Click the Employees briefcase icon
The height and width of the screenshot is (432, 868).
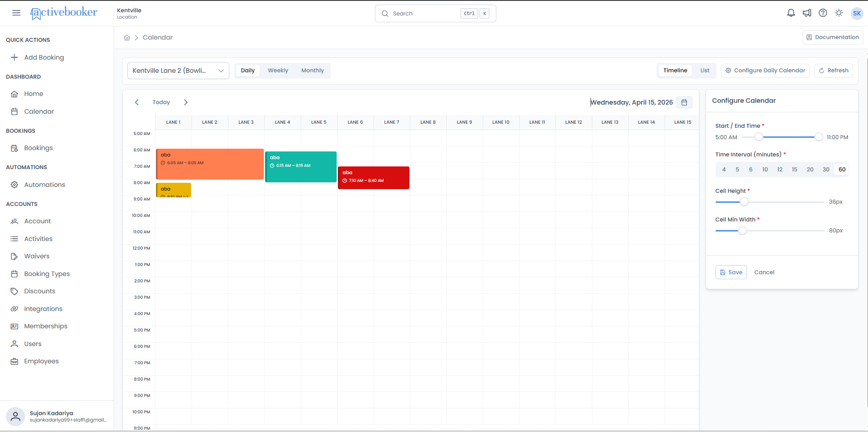pos(15,362)
